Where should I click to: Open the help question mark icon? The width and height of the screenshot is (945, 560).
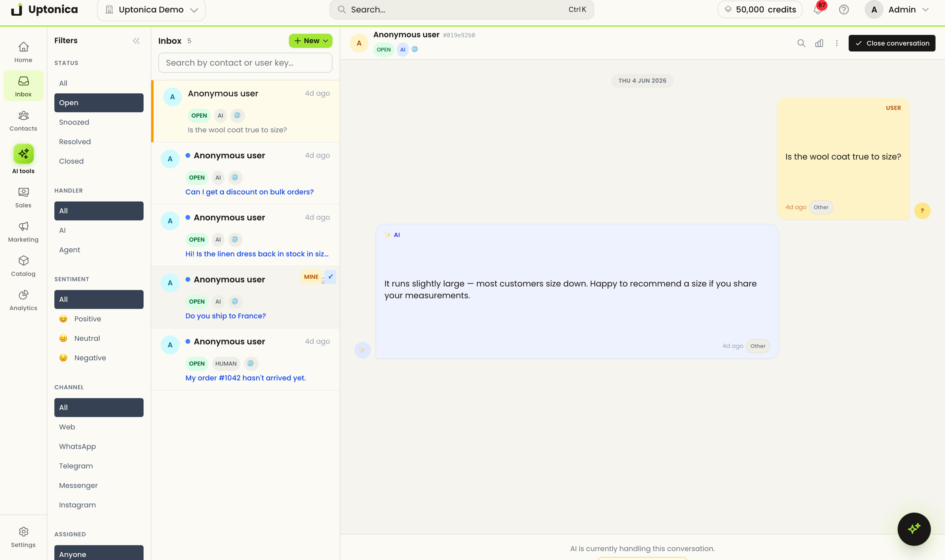(843, 9)
